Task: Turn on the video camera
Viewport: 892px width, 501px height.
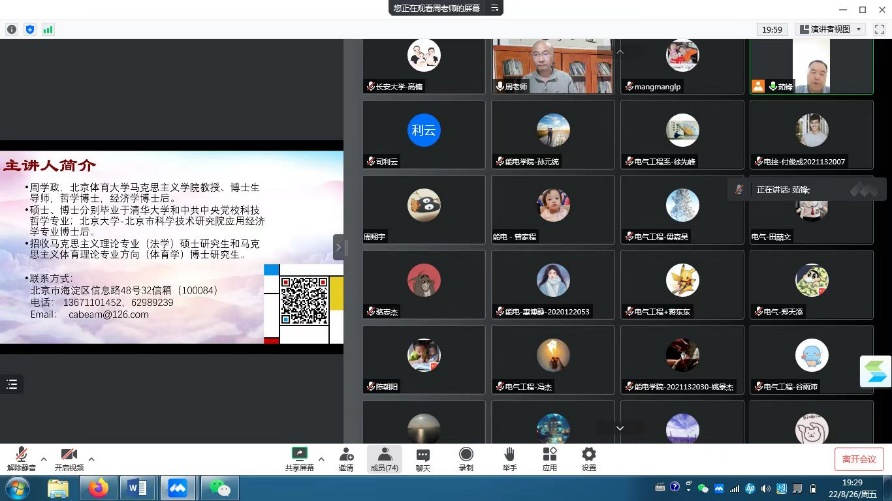Action: (68, 457)
